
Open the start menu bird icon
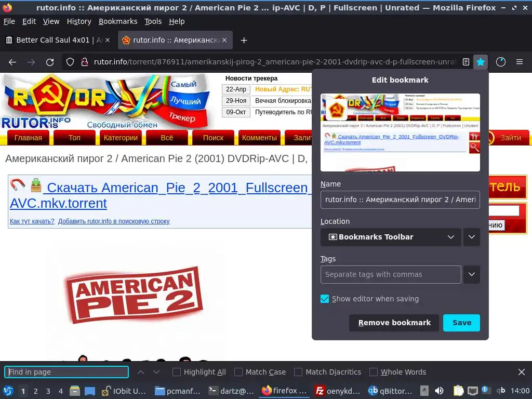click(x=8, y=391)
